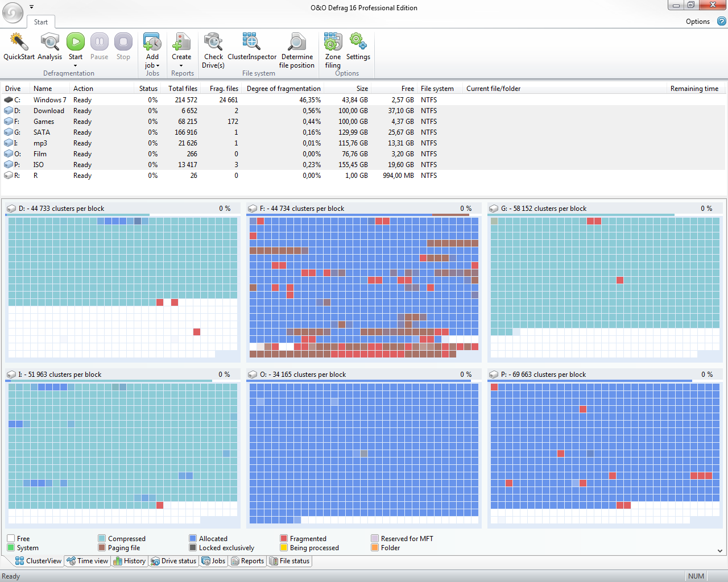The height and width of the screenshot is (582, 728).
Task: Click the application orb menu button
Action: pos(13,13)
